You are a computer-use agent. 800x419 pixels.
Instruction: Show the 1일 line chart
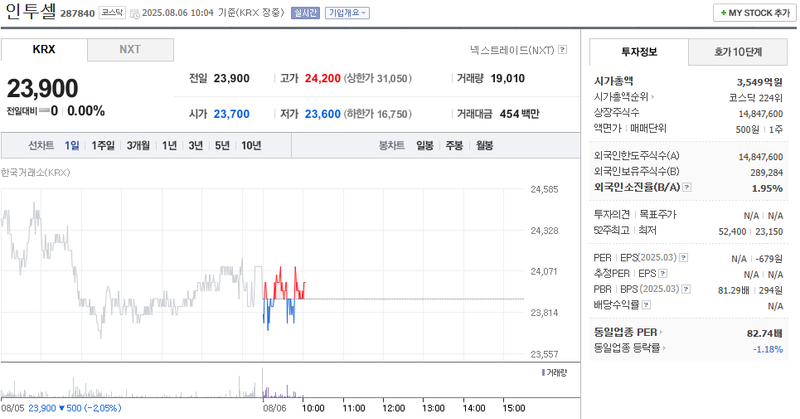click(71, 145)
